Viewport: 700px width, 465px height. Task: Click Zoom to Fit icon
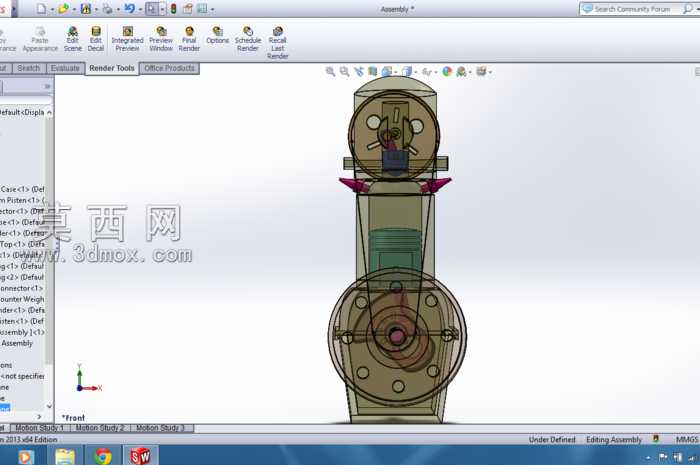[330, 71]
